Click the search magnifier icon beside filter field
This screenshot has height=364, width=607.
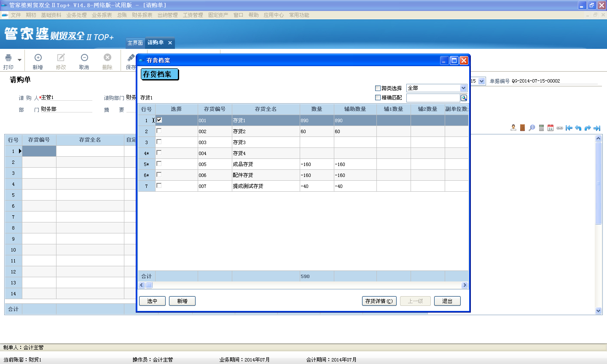[464, 98]
